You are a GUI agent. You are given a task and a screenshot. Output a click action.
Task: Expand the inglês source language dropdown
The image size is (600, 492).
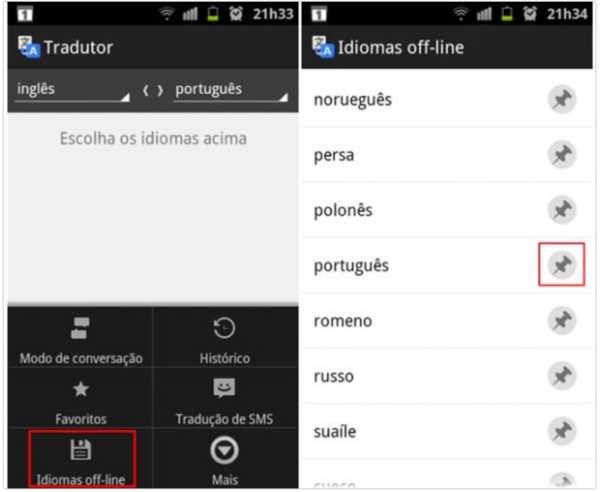(72, 91)
